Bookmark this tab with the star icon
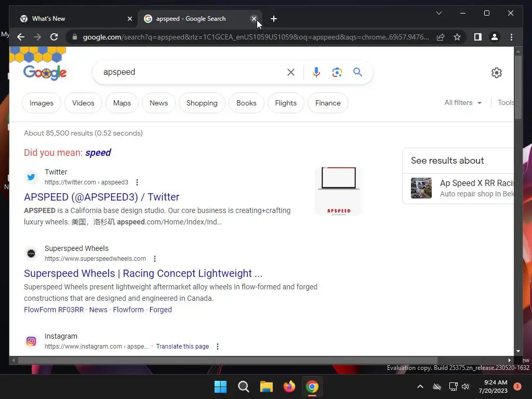 pos(457,37)
